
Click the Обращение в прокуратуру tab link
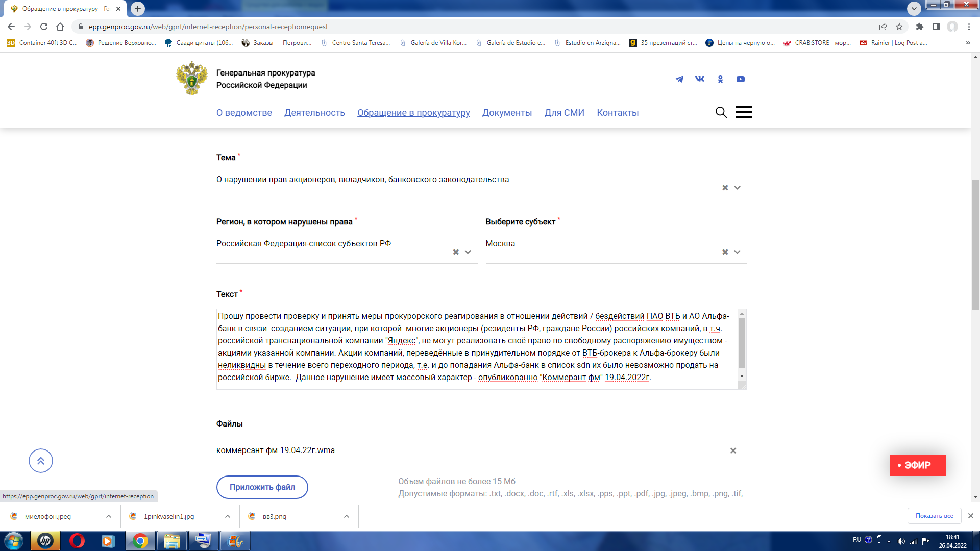pos(413,112)
